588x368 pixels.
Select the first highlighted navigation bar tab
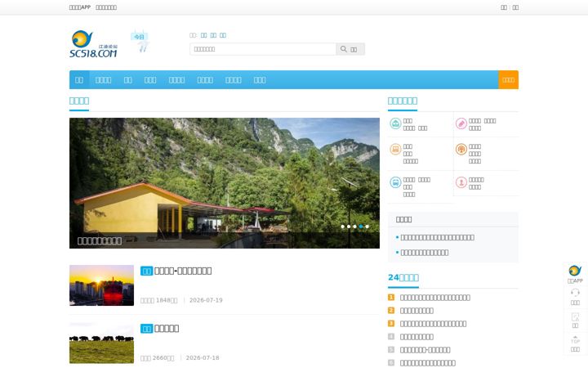point(79,79)
